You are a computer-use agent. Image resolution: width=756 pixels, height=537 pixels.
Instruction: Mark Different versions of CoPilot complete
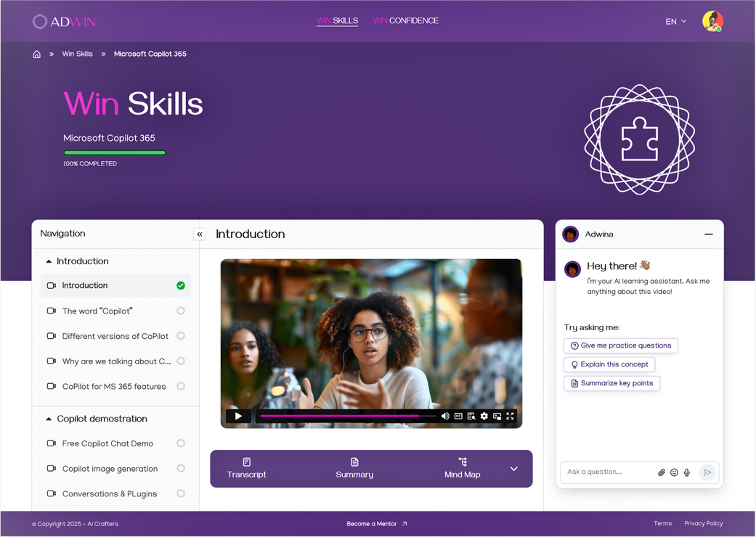[x=181, y=336]
